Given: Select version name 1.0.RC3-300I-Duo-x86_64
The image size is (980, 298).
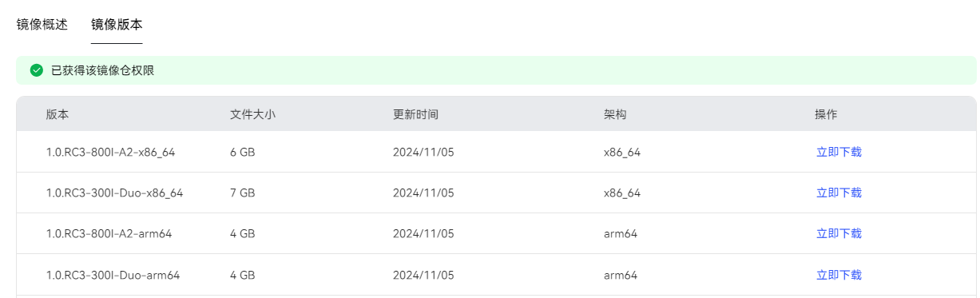Looking at the screenshot, I should point(114,193).
